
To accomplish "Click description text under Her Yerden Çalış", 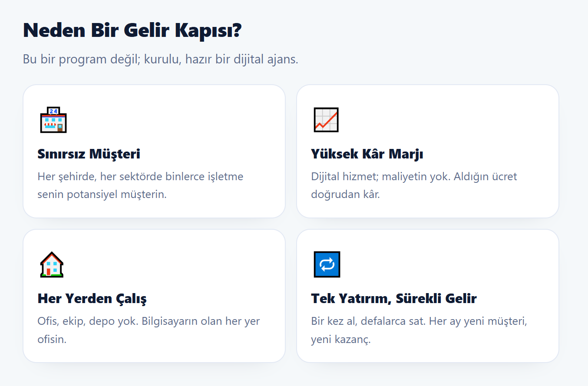I will coord(149,330).
